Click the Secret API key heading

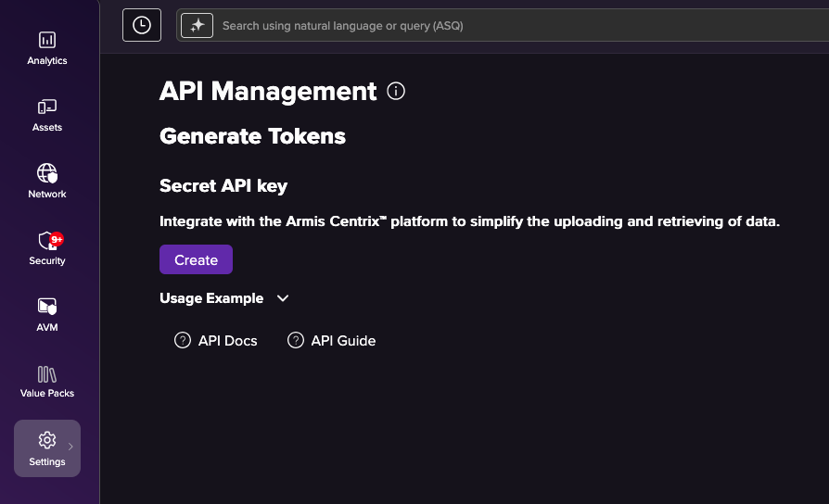223,186
